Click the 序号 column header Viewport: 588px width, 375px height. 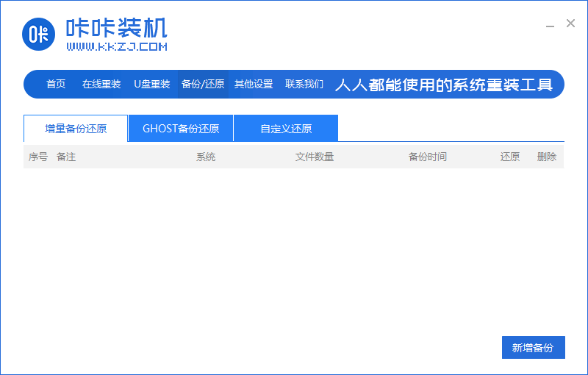pyautogui.click(x=38, y=157)
